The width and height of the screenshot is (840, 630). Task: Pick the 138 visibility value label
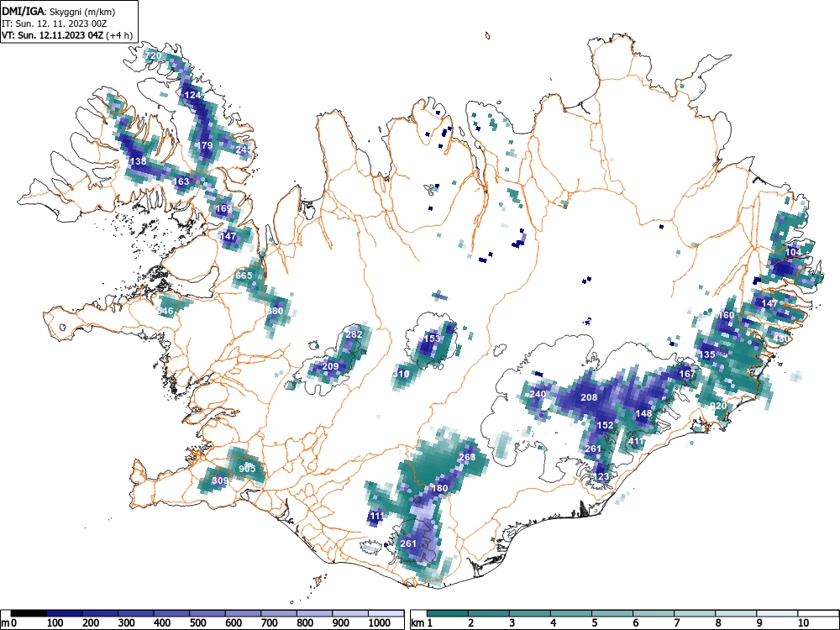click(139, 162)
